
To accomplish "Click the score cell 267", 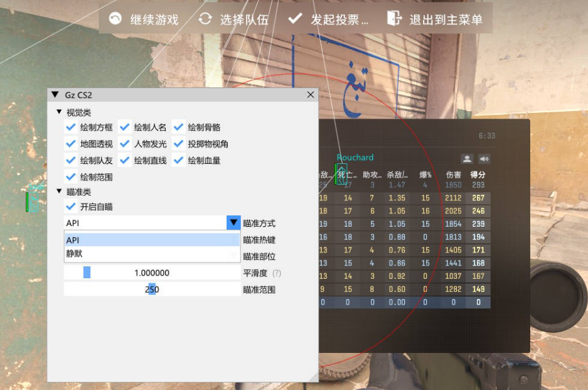I will point(478,198).
